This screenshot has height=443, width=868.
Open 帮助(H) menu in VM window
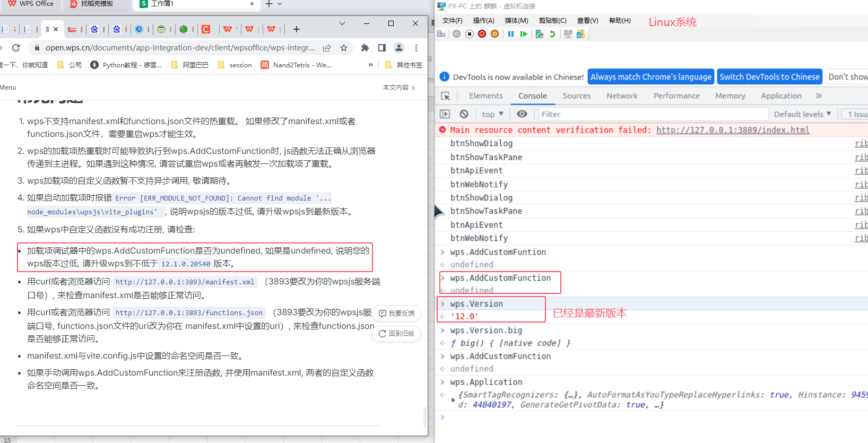pyautogui.click(x=620, y=21)
